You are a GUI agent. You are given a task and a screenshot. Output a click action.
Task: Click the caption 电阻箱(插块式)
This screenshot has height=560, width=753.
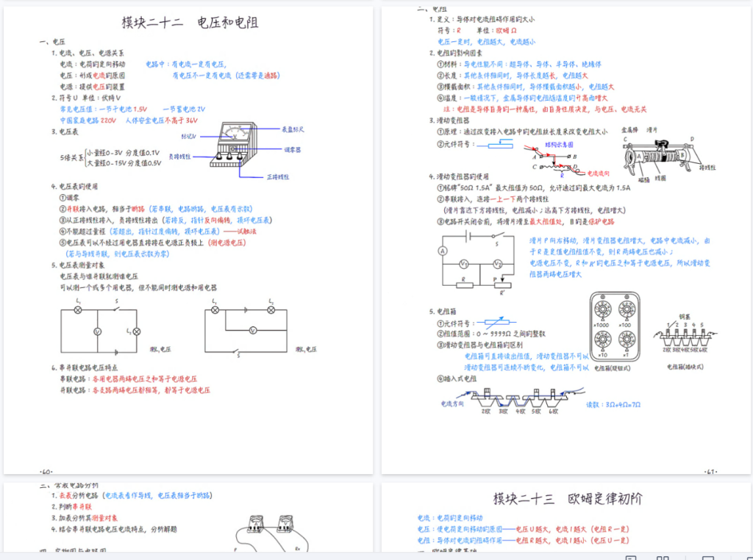tap(685, 367)
